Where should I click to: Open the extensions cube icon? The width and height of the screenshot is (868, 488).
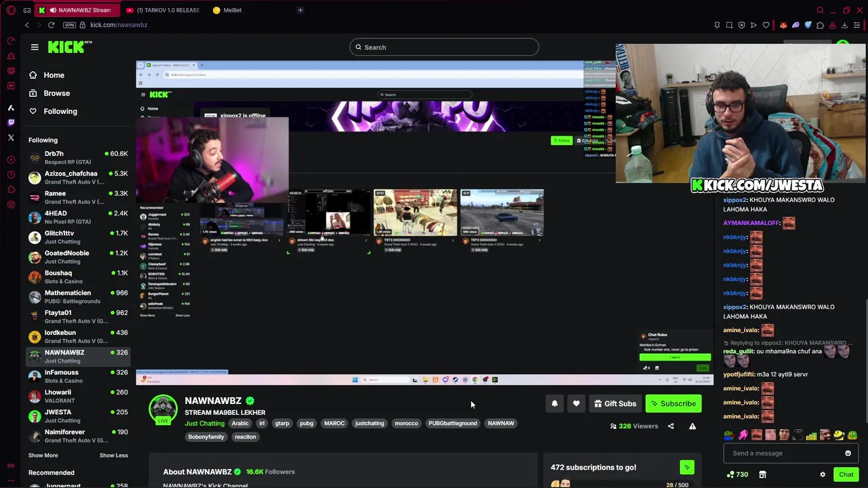point(820,25)
